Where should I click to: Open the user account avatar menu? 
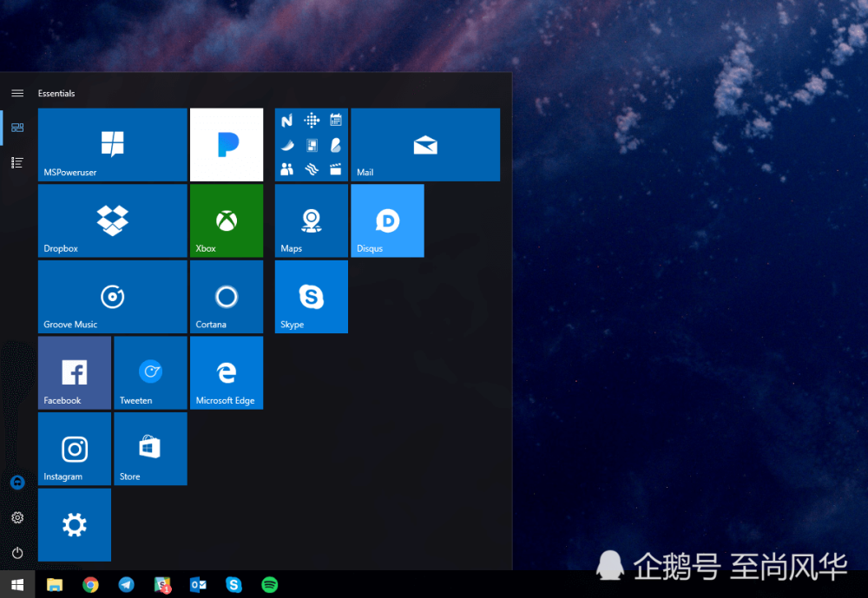click(17, 483)
